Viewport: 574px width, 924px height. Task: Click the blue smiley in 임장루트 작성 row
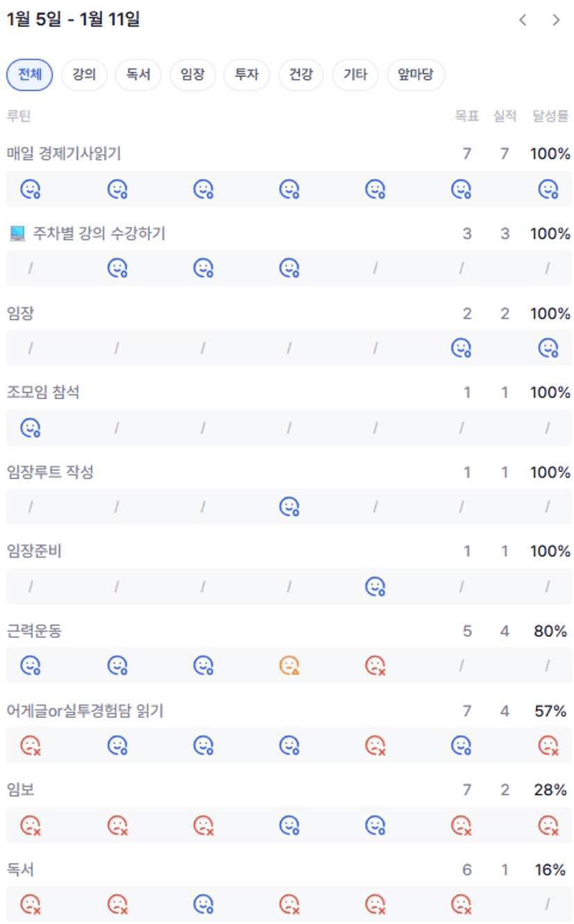pyautogui.click(x=289, y=507)
